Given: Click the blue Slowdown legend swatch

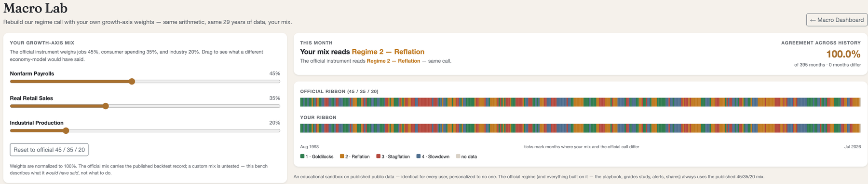Looking at the screenshot, I should (419, 156).
